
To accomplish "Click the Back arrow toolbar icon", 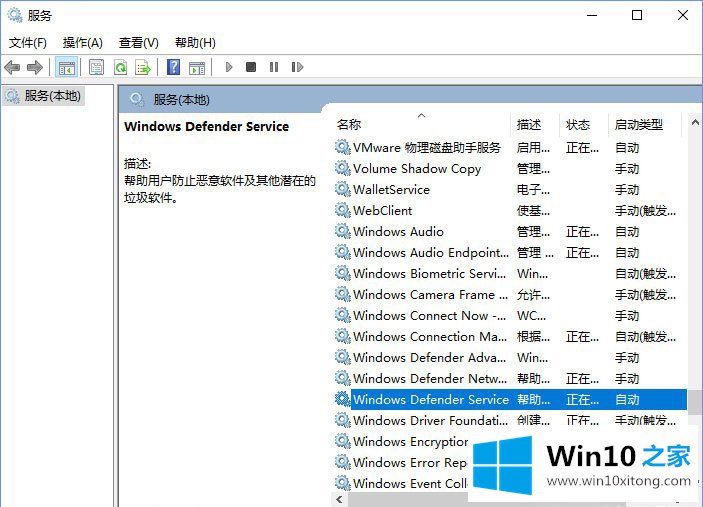I will pos(12,68).
